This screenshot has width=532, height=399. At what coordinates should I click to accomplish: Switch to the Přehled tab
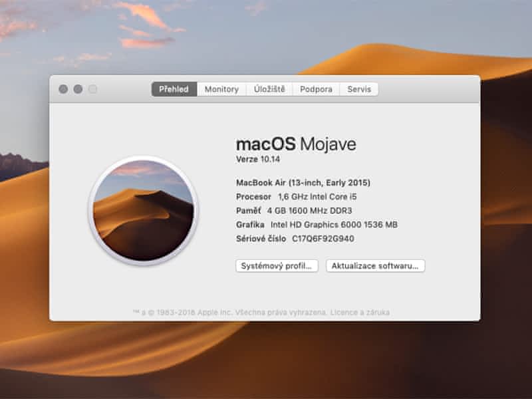pyautogui.click(x=174, y=89)
